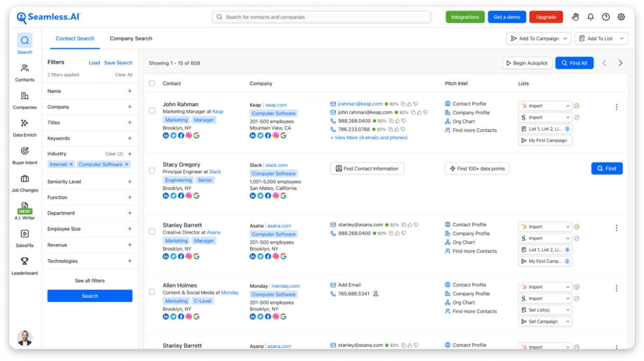Image resolution: width=644 pixels, height=361 pixels.
Task: Open settings gear icon
Action: point(621,17)
